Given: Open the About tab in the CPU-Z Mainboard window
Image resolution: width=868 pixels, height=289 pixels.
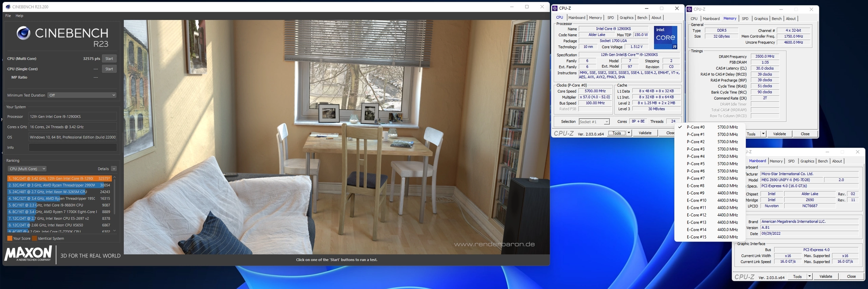Looking at the screenshot, I should 837,161.
